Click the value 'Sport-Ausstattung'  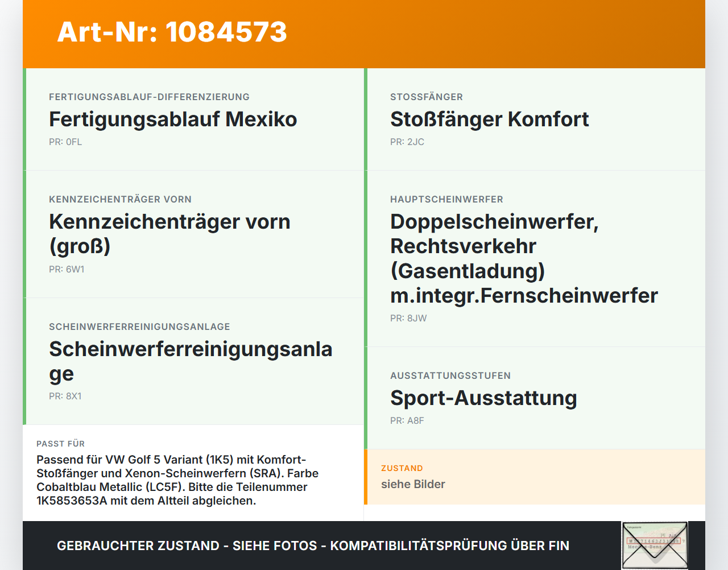(483, 398)
